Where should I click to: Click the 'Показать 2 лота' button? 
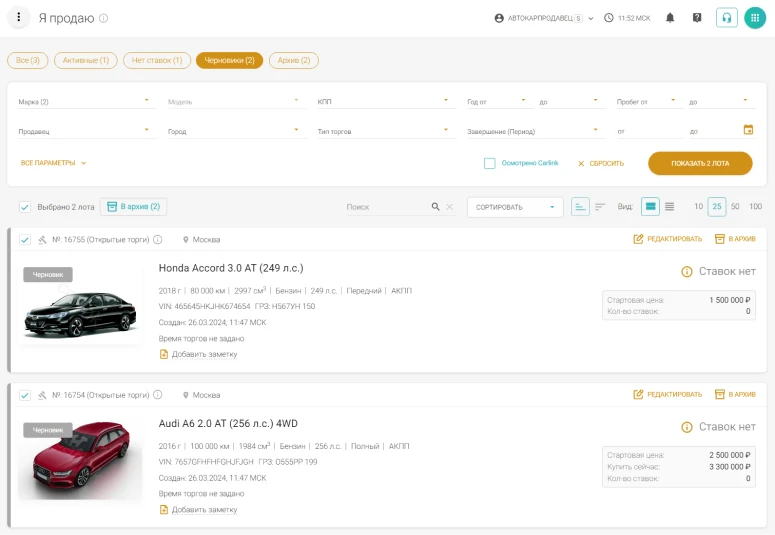tap(700, 163)
